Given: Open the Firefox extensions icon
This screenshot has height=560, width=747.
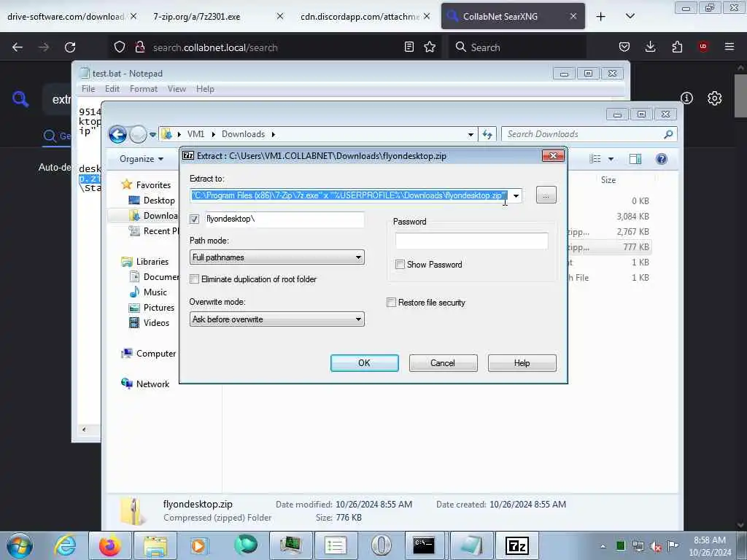Looking at the screenshot, I should coord(677,47).
